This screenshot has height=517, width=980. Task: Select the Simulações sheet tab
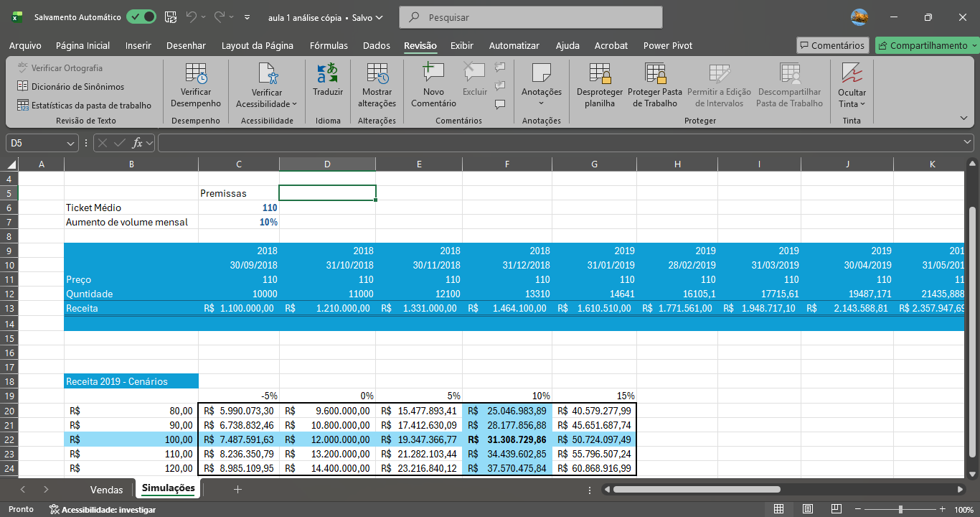tap(169, 489)
